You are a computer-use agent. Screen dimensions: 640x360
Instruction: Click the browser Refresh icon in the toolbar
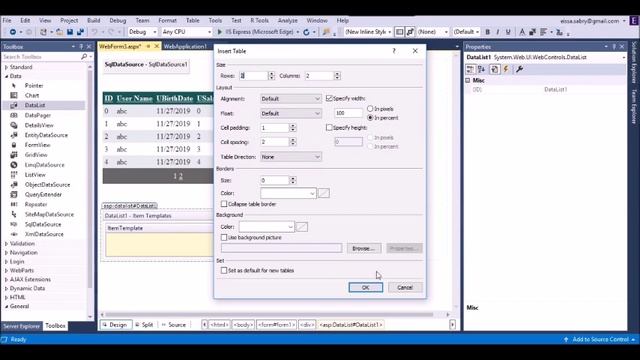click(x=307, y=32)
